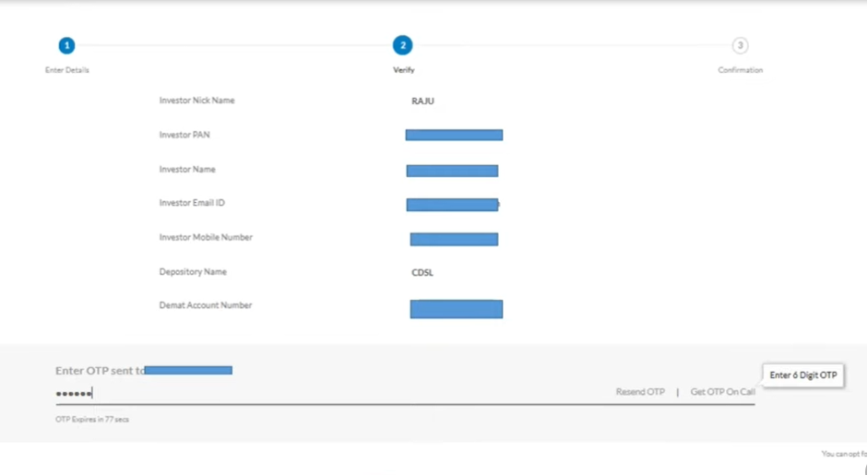Click the OTP Expires countdown text
Screen dimensions: 868x476
(92, 420)
